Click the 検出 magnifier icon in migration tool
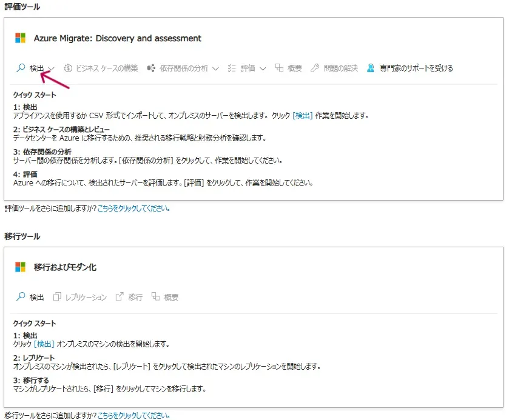The height and width of the screenshot is (420, 509). (x=21, y=296)
